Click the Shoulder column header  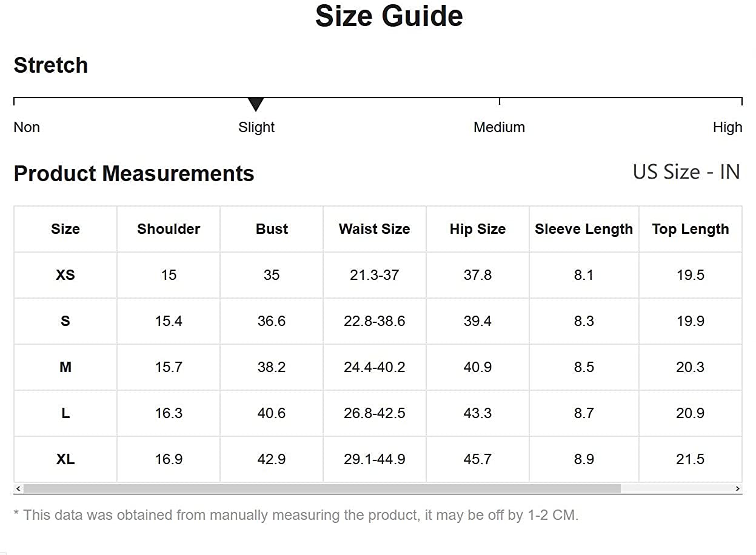point(169,229)
